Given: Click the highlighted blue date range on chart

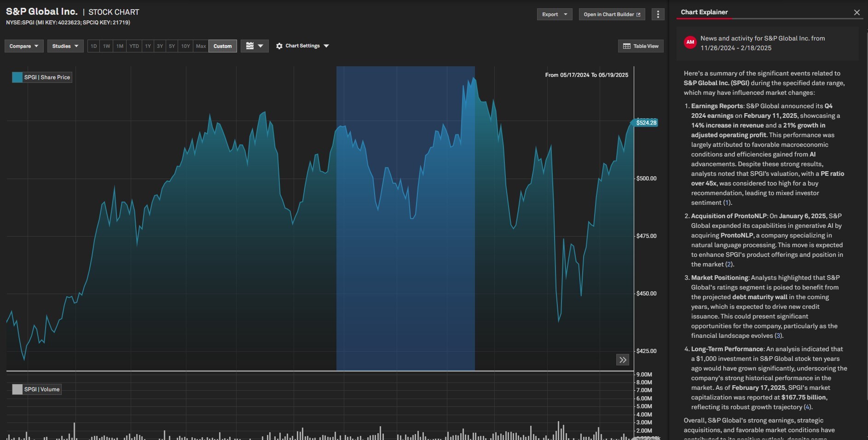Looking at the screenshot, I should coord(405,219).
